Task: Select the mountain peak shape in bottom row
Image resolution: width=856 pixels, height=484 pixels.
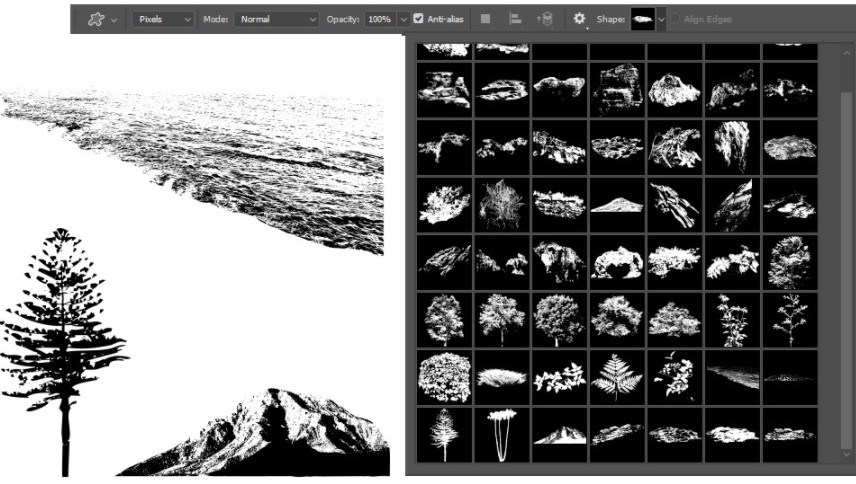Action: coord(560,435)
